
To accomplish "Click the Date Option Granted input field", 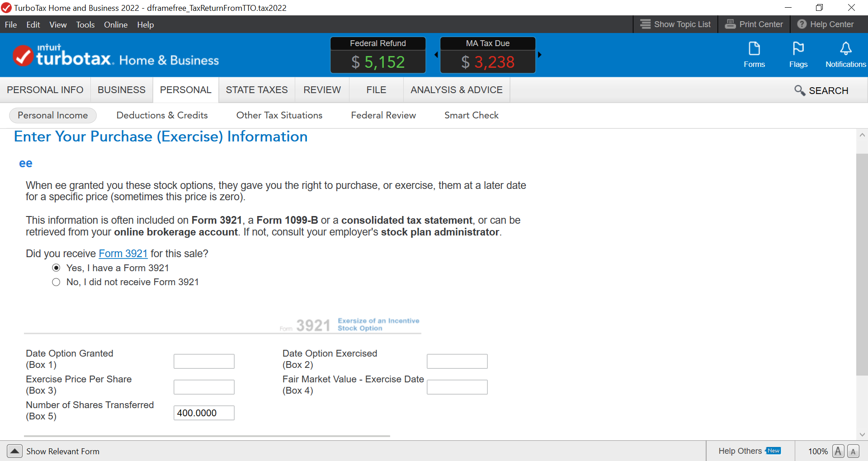I will coord(204,361).
